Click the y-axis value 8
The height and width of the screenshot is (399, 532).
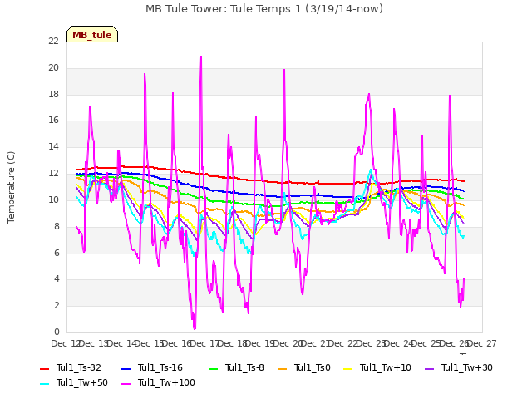click(57, 226)
